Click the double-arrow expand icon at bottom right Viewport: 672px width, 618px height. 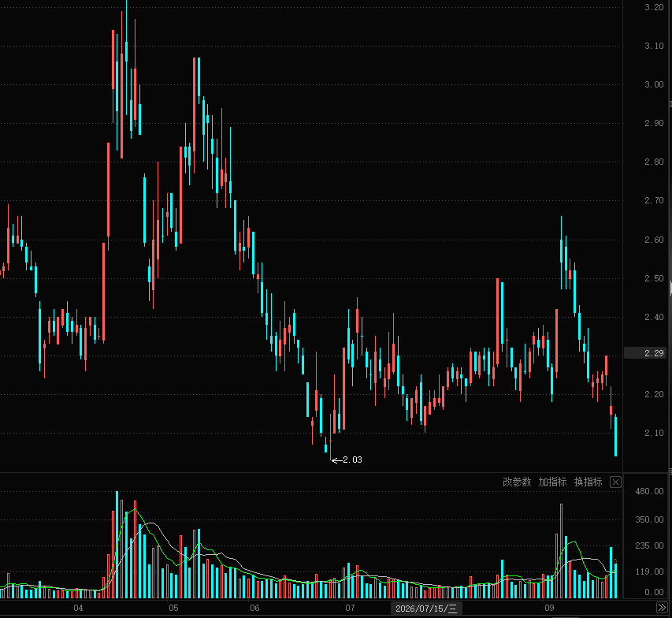coord(662,607)
